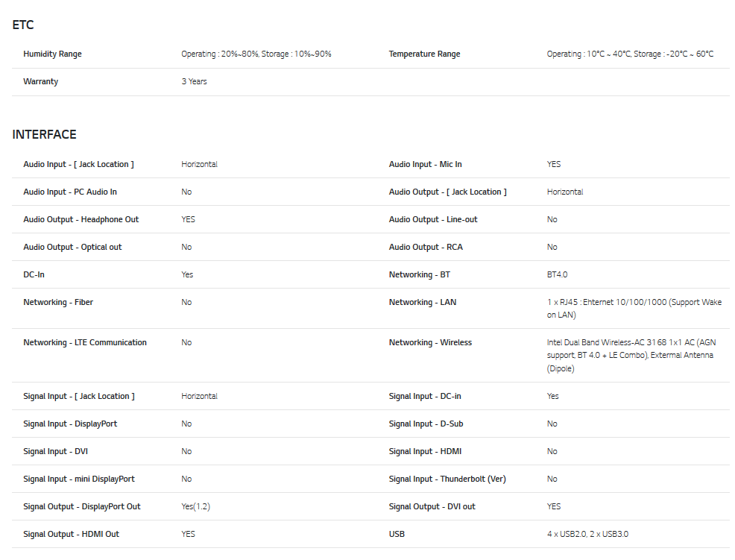
Task: Click the 3 Years warranty value
Action: click(194, 81)
